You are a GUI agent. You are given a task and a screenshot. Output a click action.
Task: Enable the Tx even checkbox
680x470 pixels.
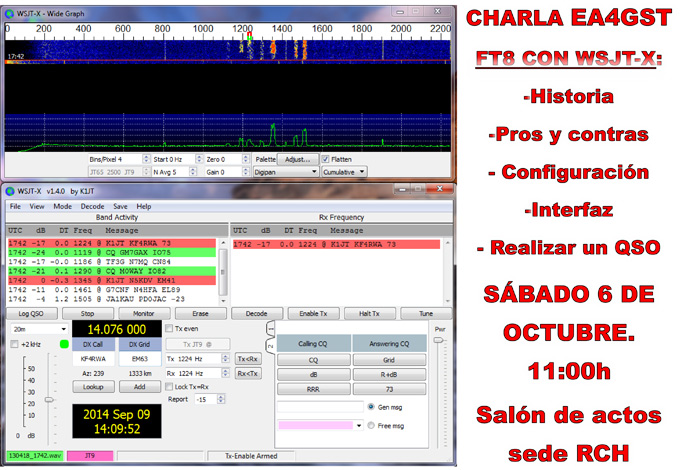[169, 329]
